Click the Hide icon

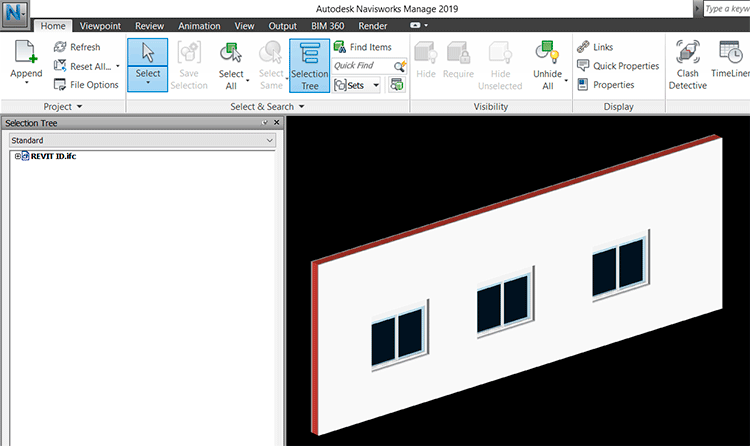[x=426, y=52]
